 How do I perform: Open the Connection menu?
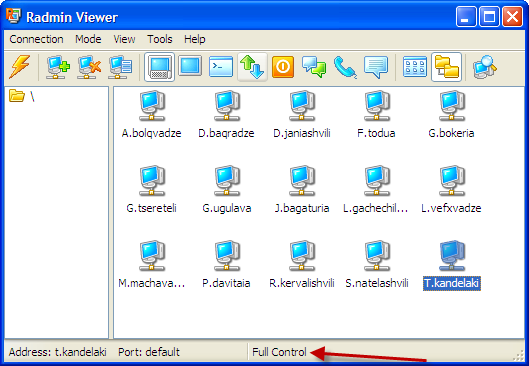pos(36,39)
